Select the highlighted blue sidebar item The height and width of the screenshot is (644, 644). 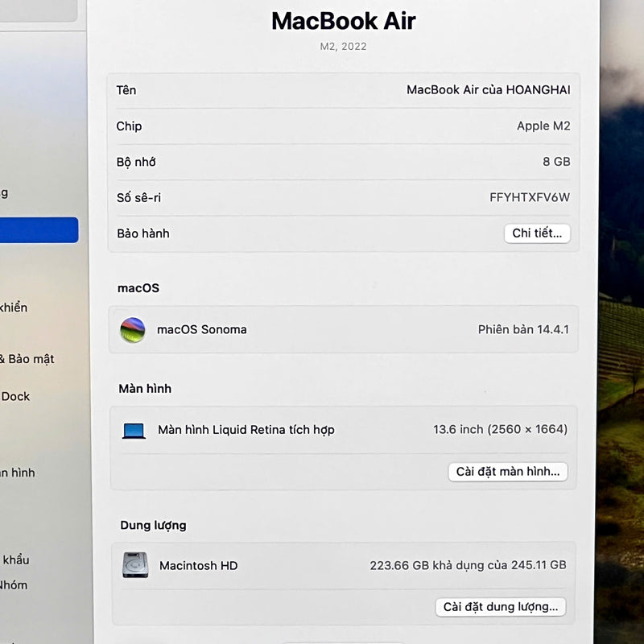[x=39, y=230]
